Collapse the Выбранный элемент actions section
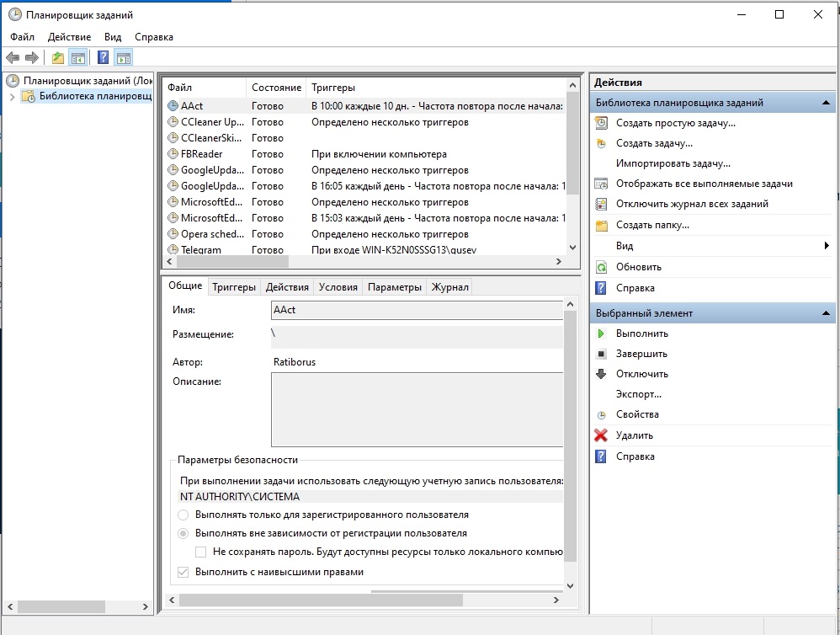This screenshot has width=840, height=635. [826, 313]
